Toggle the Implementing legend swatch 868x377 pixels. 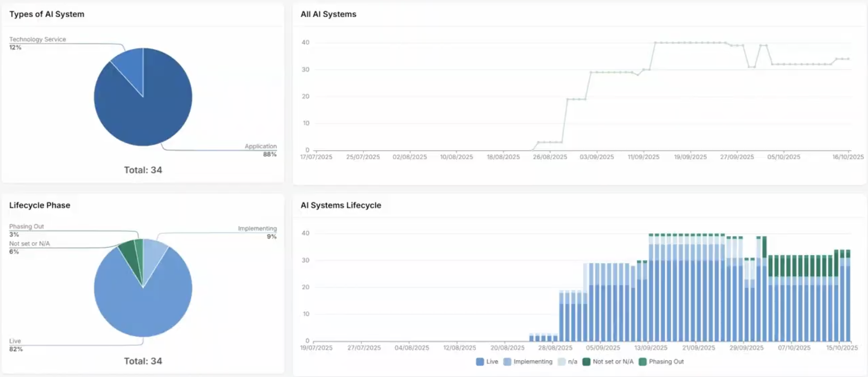507,362
